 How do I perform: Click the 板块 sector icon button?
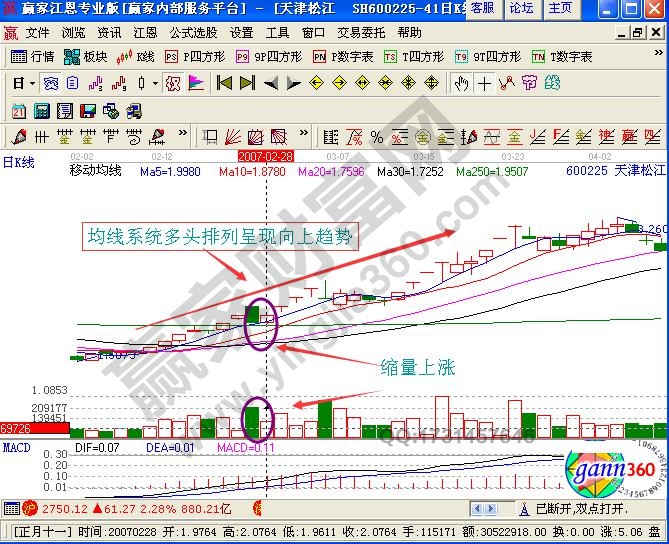tap(85, 57)
